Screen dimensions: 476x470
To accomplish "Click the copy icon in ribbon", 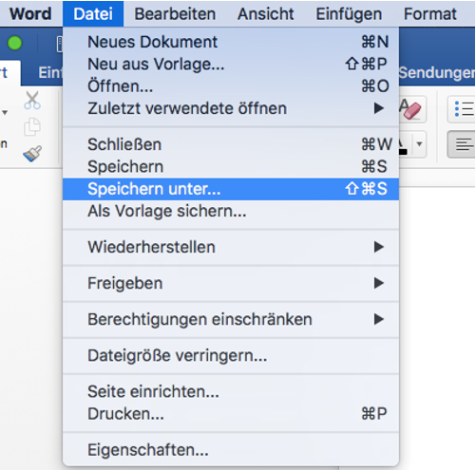I will 32,126.
